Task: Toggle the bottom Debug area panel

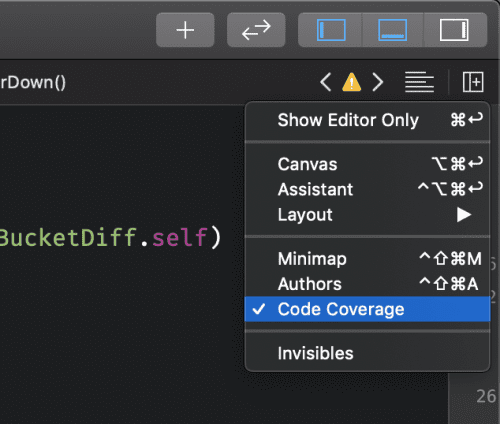Action: coord(392,30)
